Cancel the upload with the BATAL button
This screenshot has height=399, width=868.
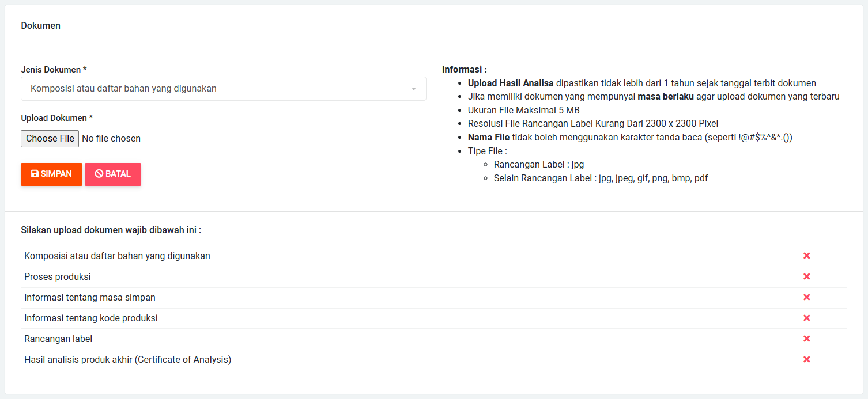click(x=113, y=174)
